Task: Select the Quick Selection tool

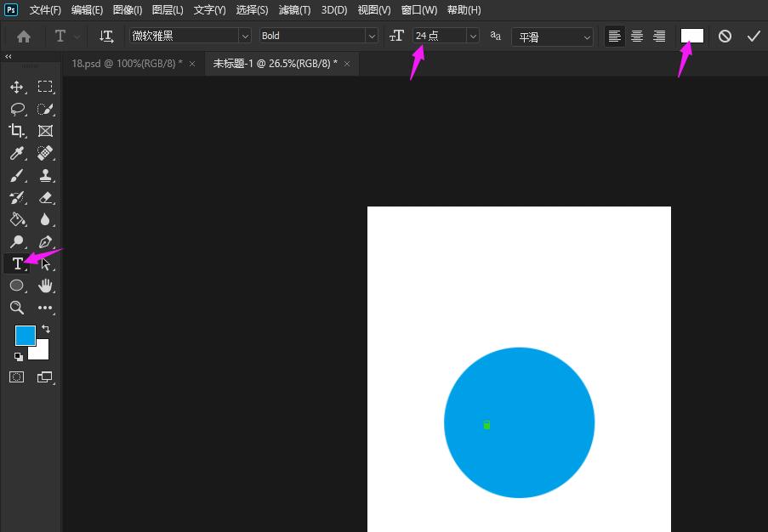Action: [x=45, y=109]
